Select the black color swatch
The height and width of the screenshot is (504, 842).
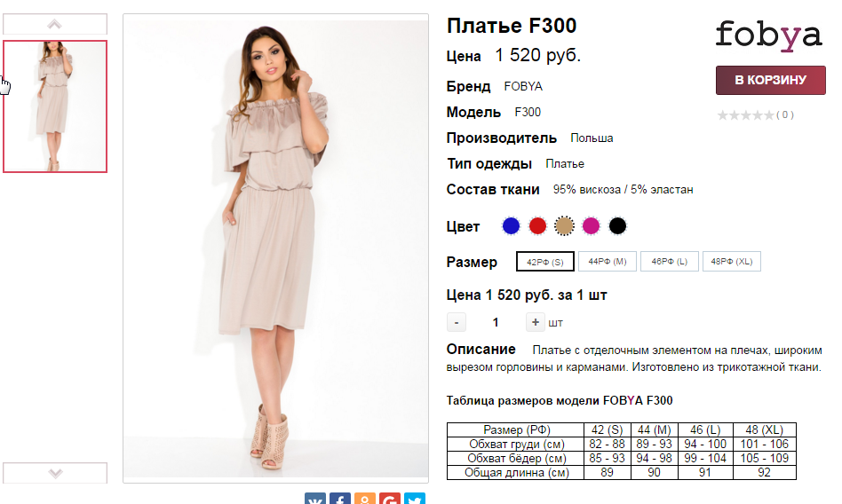tap(617, 226)
